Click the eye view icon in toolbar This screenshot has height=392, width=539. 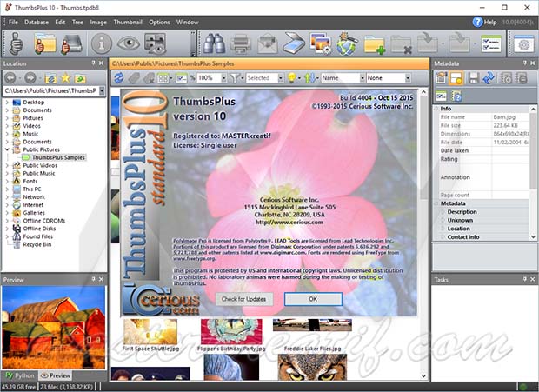point(128,43)
